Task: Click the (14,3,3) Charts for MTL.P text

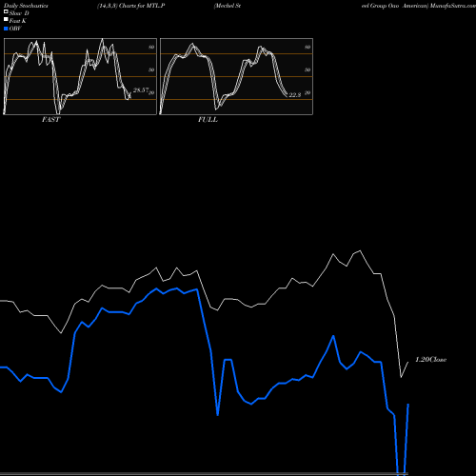Action: tap(131, 6)
